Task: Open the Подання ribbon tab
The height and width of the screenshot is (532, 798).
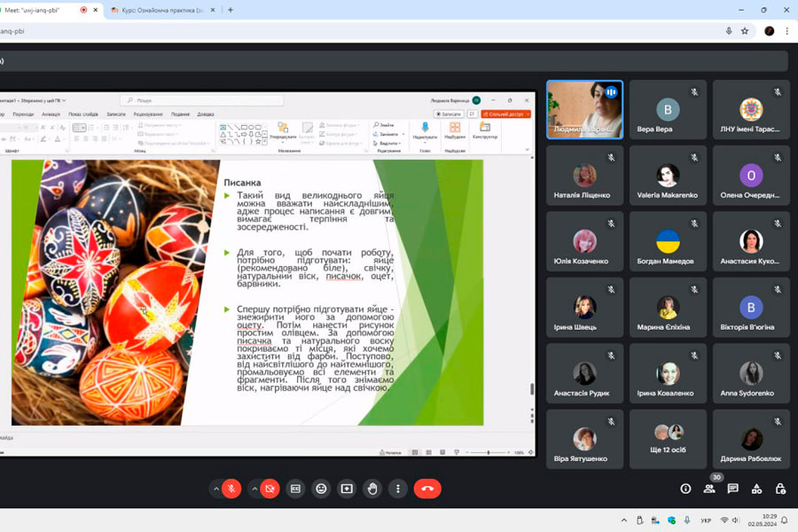Action: tap(180, 114)
